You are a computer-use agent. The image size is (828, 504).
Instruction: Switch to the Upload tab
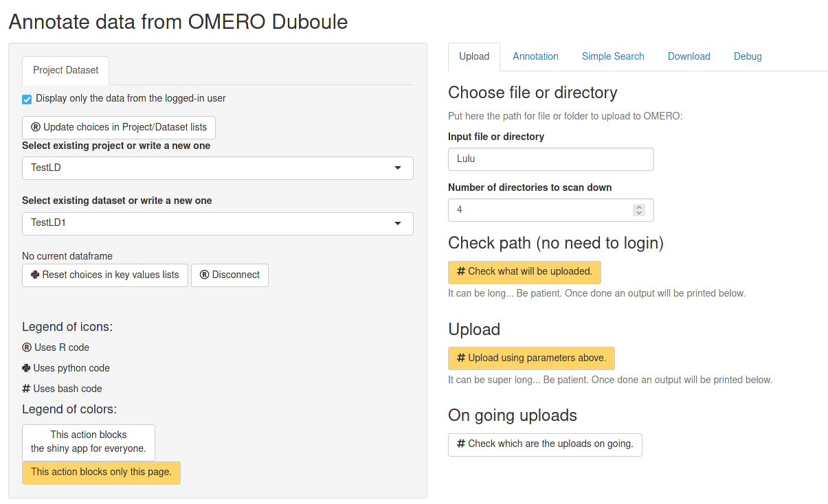click(x=474, y=56)
